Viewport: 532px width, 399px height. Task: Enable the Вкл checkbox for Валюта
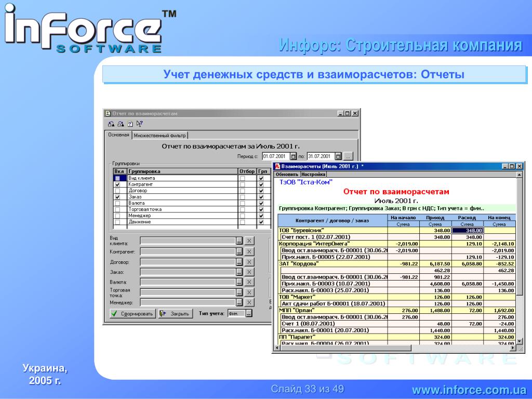click(117, 203)
